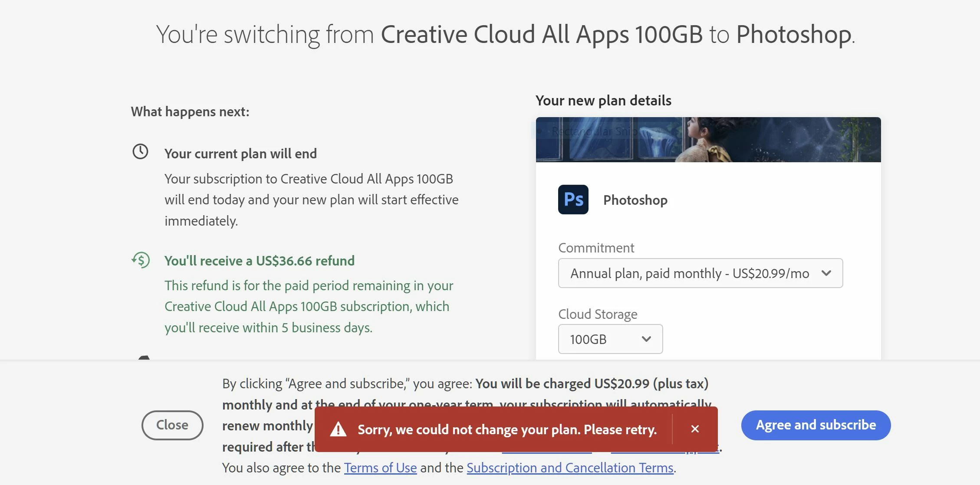Click the warning triangle icon in error

[x=338, y=429]
